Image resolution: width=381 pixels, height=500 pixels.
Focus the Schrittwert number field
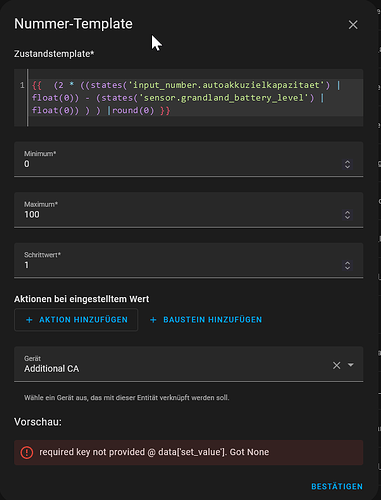[188, 260]
